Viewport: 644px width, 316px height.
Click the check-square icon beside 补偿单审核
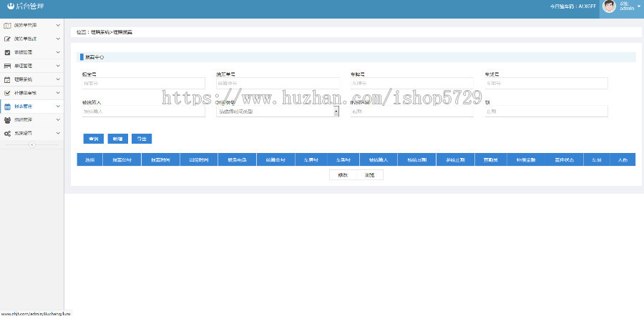(7, 93)
